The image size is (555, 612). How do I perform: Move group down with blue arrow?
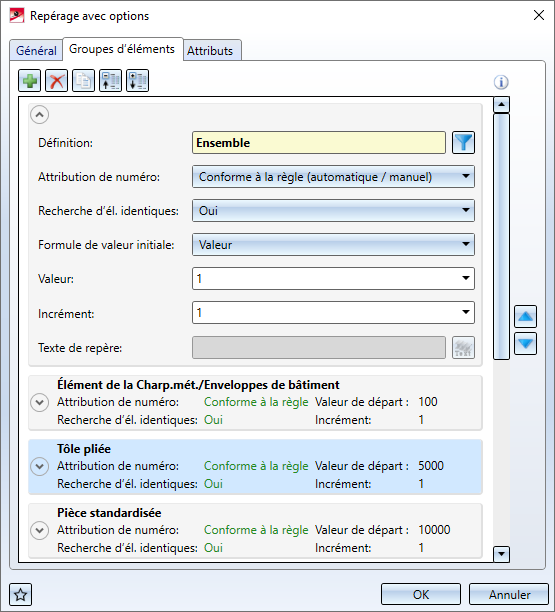tap(525, 343)
